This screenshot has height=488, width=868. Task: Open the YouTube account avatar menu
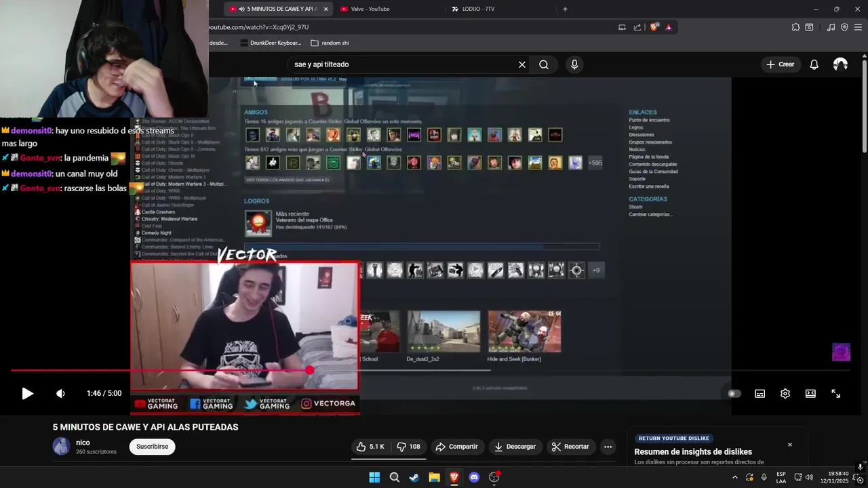coord(840,64)
